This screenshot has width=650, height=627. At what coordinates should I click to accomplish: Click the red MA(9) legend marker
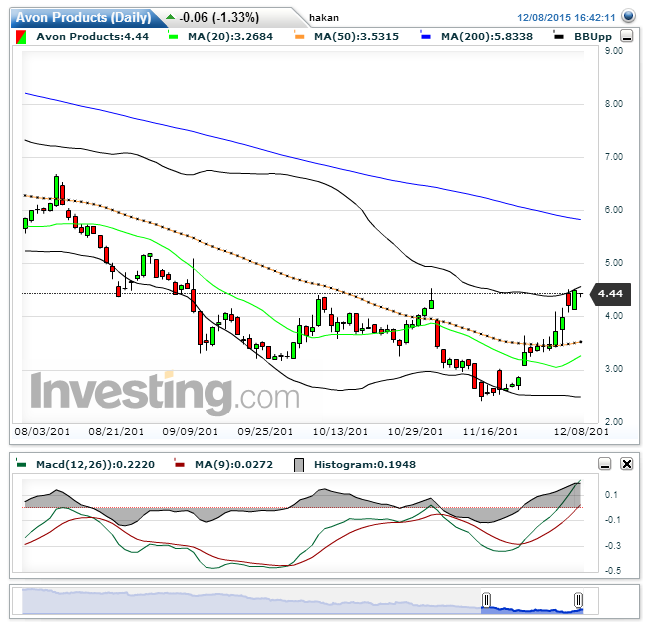pos(179,464)
